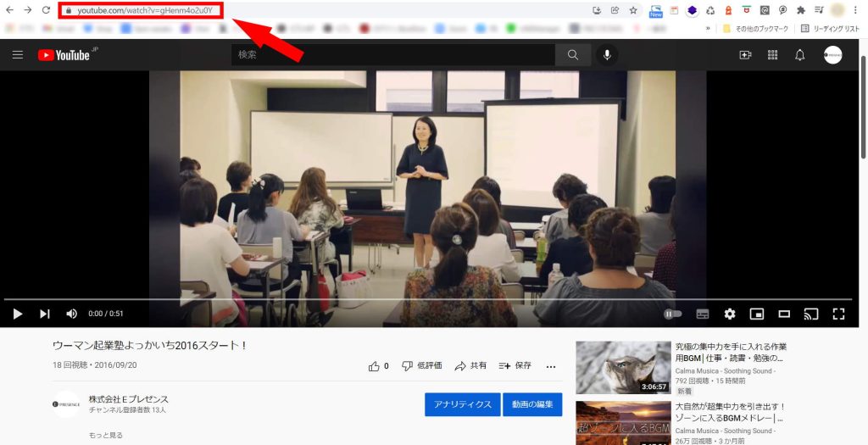This screenshot has height=445, width=868.
Task: Click the channel avatar beside channel name
Action: click(66, 404)
